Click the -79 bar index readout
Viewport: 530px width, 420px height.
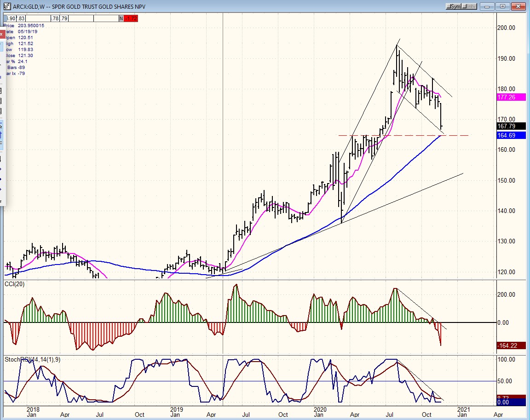point(21,74)
